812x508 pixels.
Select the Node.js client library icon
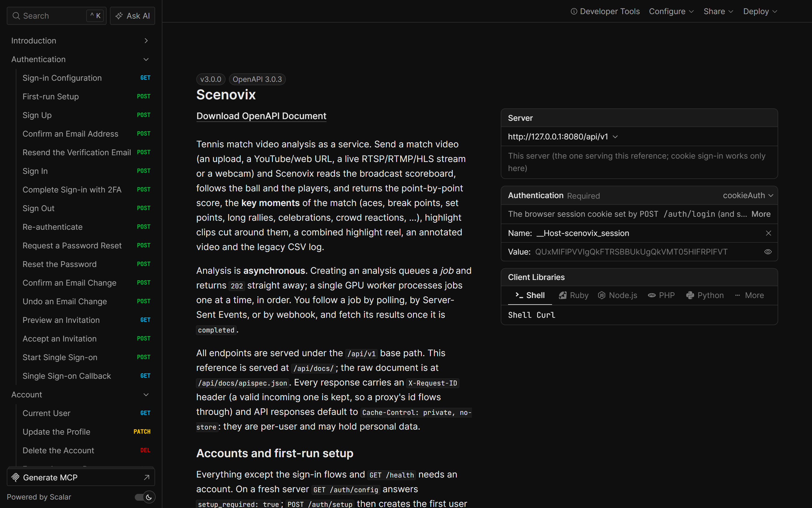click(x=602, y=295)
